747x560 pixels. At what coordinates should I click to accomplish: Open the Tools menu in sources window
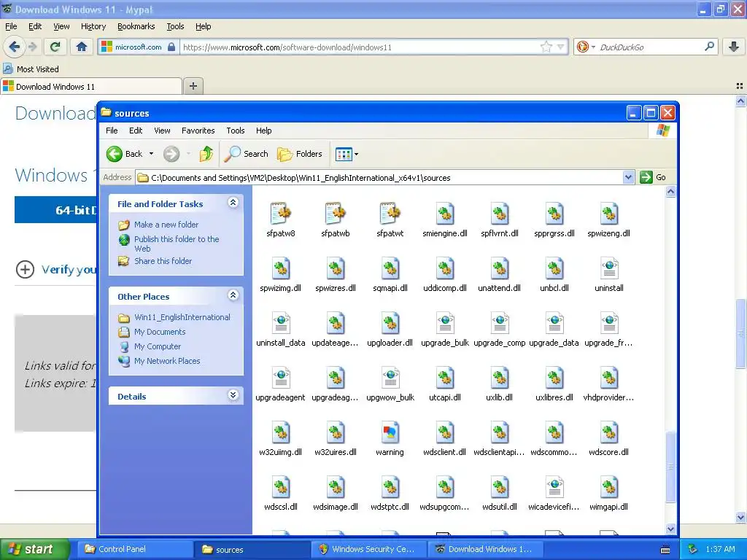[236, 131]
